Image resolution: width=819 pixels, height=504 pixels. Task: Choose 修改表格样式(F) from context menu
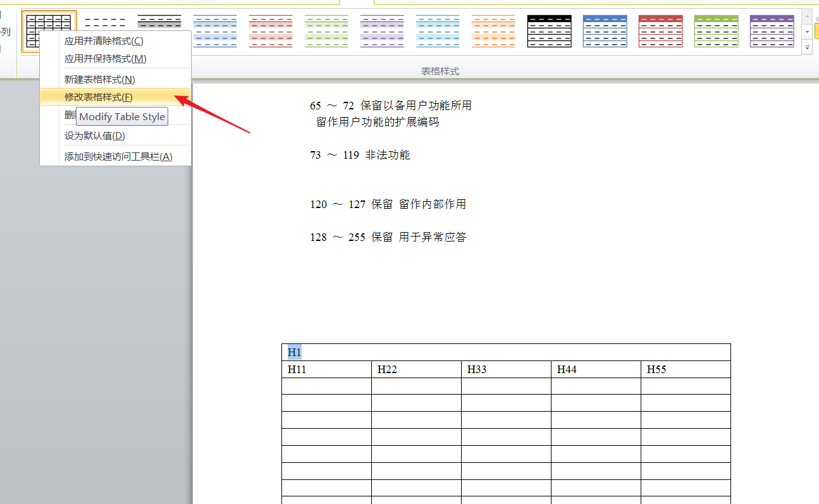115,97
